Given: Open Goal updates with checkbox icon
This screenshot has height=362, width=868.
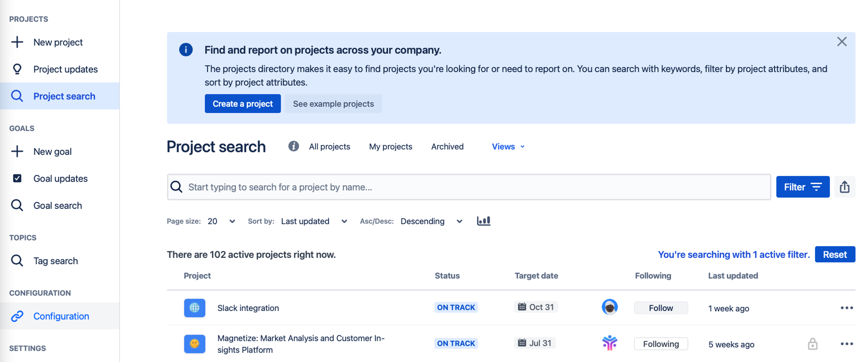Looking at the screenshot, I should [x=60, y=179].
